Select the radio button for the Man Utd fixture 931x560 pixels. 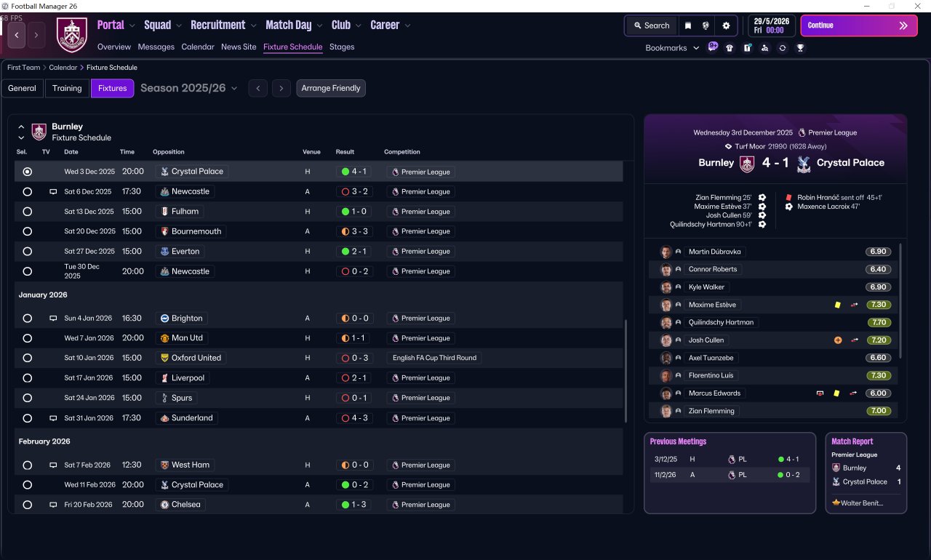pos(28,338)
